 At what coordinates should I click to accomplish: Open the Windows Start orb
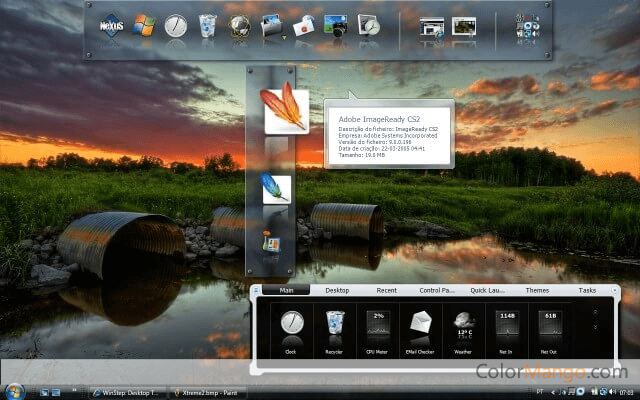pos(15,392)
